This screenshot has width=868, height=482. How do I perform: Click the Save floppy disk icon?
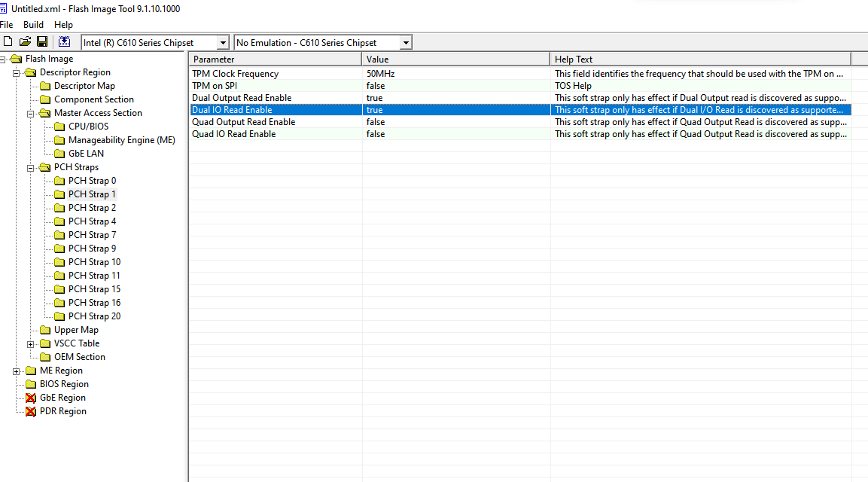tap(42, 42)
